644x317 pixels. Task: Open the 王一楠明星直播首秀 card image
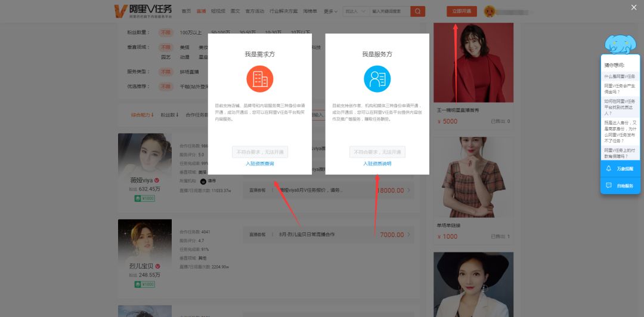coord(473,63)
